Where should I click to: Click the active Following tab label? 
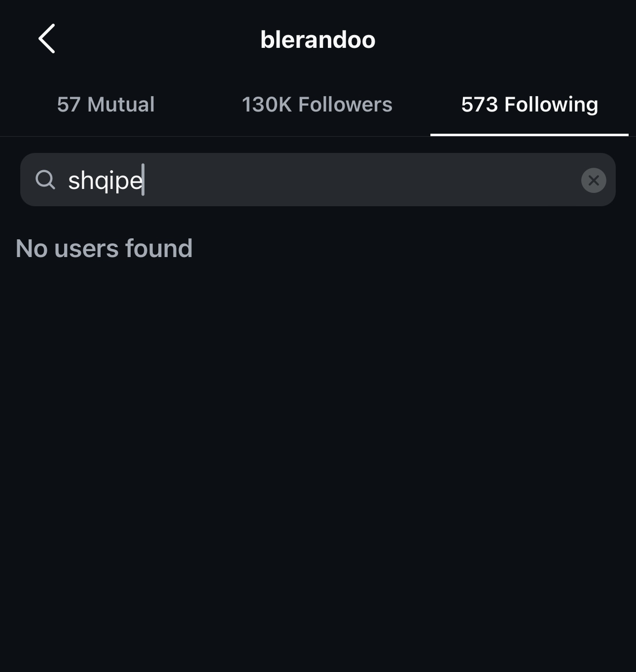(x=530, y=105)
